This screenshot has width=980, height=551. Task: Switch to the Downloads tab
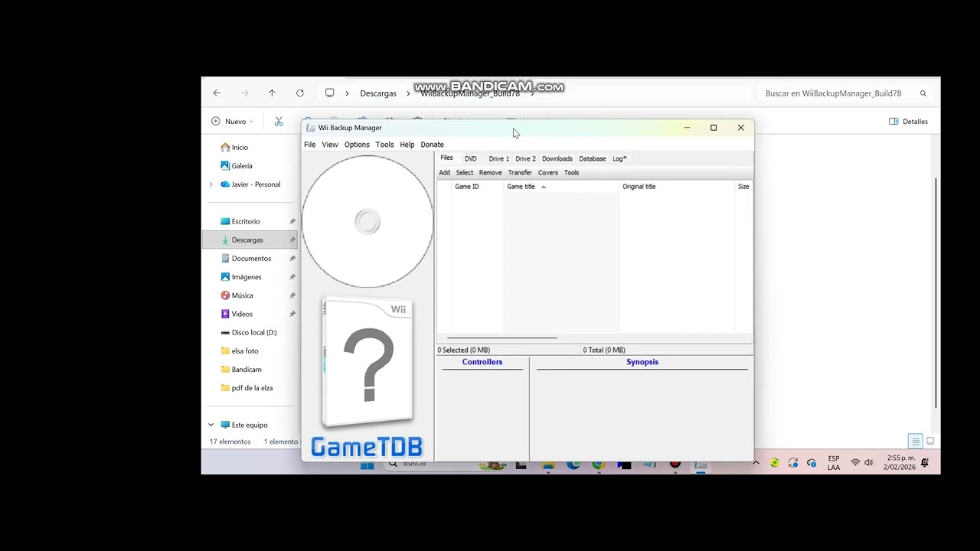(557, 158)
